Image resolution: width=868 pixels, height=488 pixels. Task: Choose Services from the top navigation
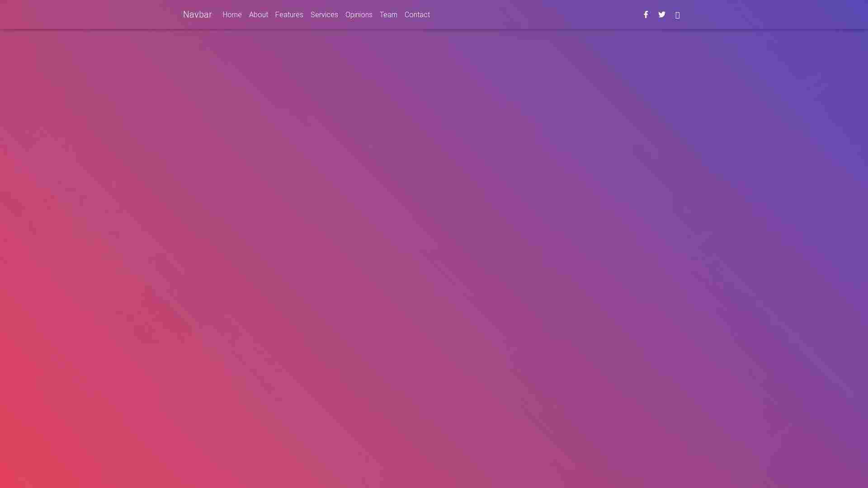click(324, 15)
